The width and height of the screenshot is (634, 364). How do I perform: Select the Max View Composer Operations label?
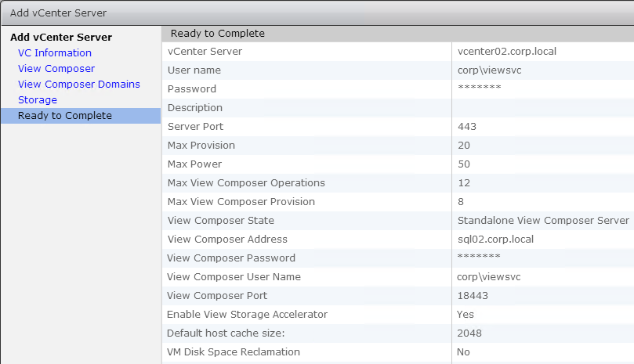pyautogui.click(x=246, y=183)
